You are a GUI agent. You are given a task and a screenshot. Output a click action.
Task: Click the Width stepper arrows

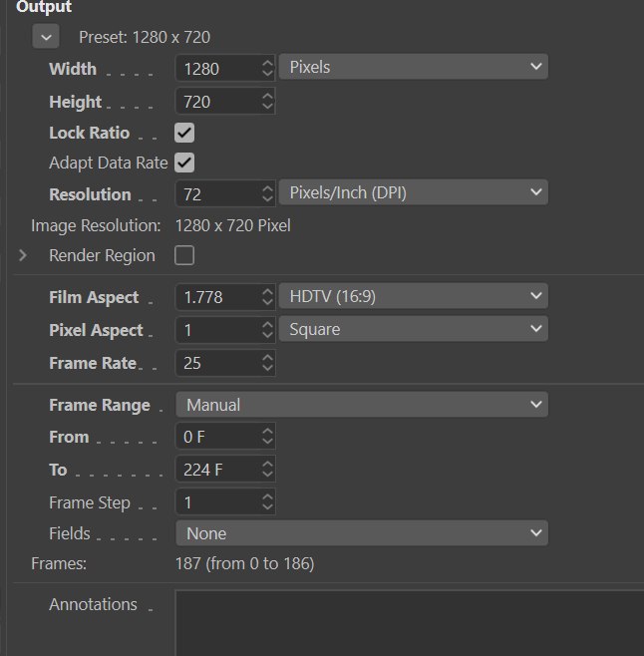(267, 68)
